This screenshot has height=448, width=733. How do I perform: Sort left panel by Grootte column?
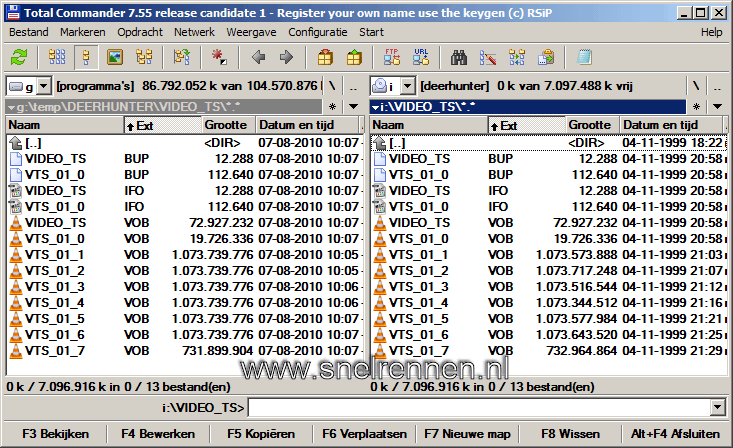[x=229, y=125]
